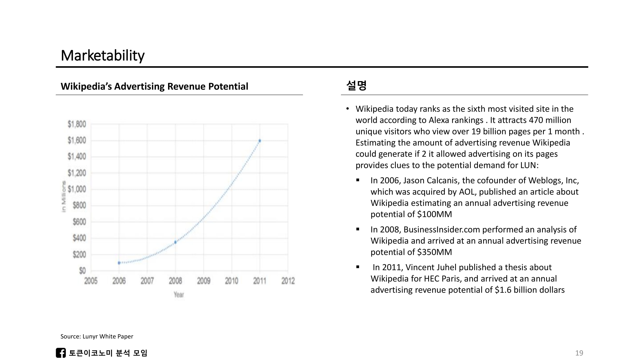Click the Vincent Juhel 2011 bullet paragraph

[x=467, y=278]
